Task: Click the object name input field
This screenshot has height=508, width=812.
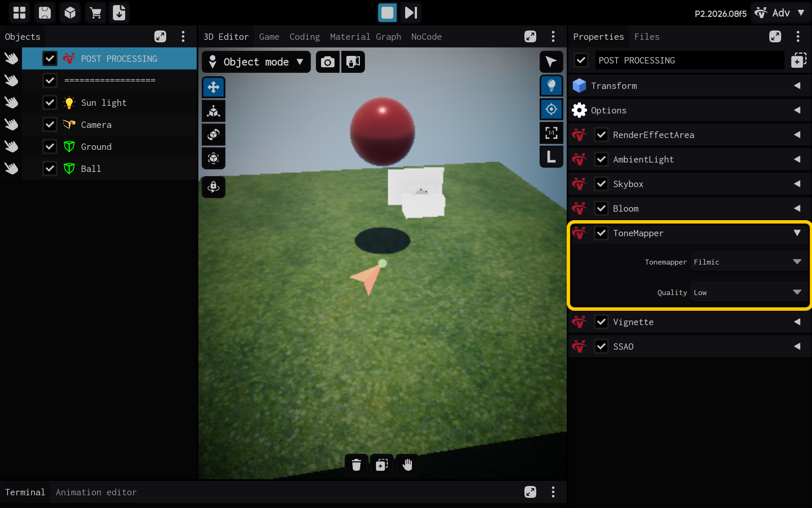Action: coord(689,61)
